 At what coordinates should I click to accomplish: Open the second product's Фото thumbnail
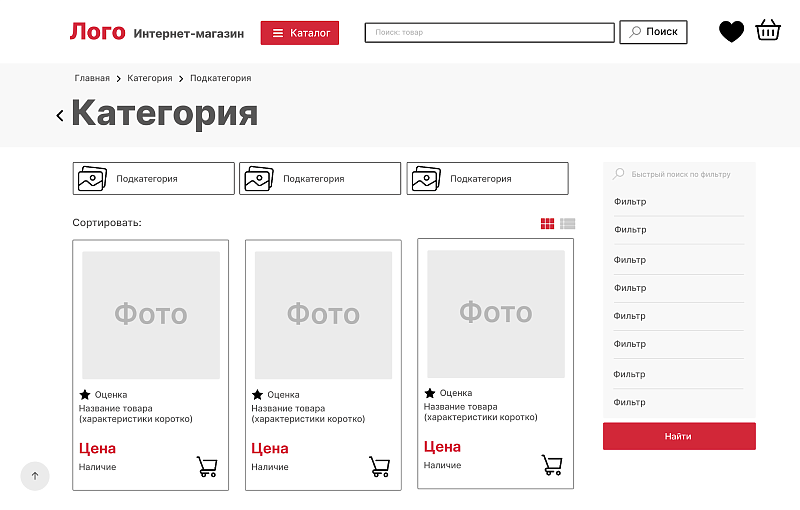tap(323, 315)
